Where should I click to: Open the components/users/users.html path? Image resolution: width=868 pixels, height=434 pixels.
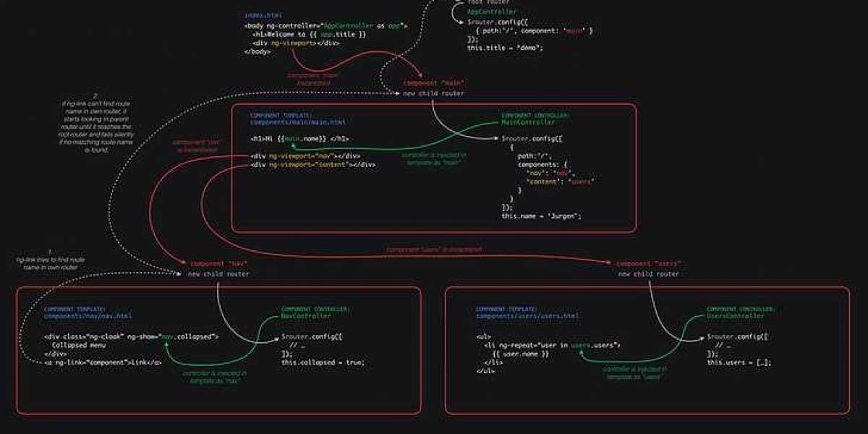pyautogui.click(x=527, y=316)
